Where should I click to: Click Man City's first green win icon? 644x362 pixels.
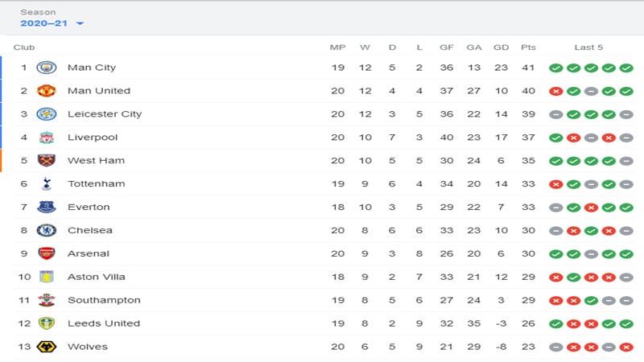pyautogui.click(x=555, y=68)
